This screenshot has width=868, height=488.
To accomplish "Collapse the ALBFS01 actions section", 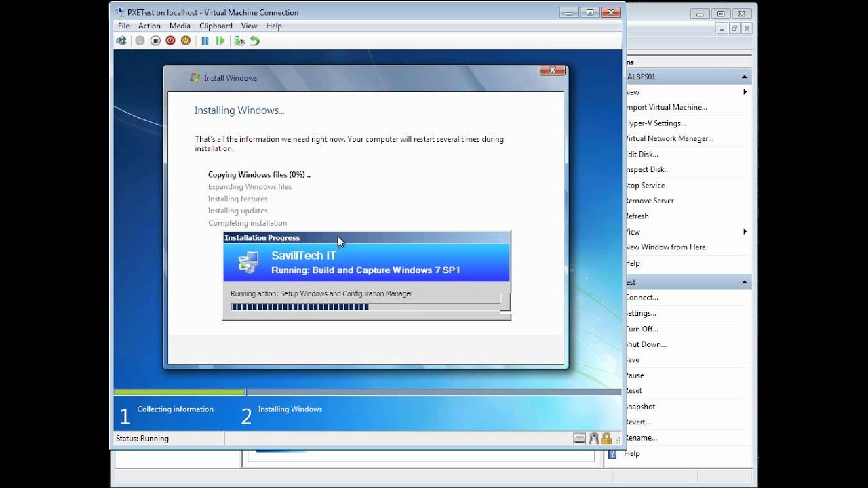I will [745, 77].
